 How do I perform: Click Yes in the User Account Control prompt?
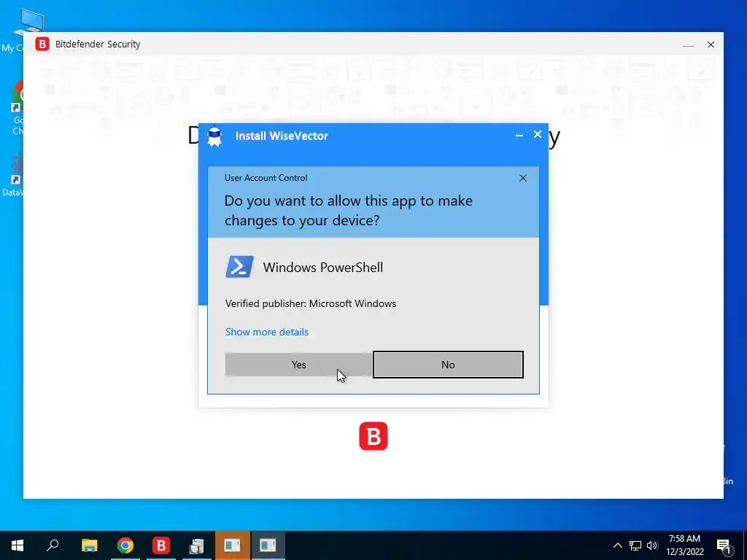[298, 365]
